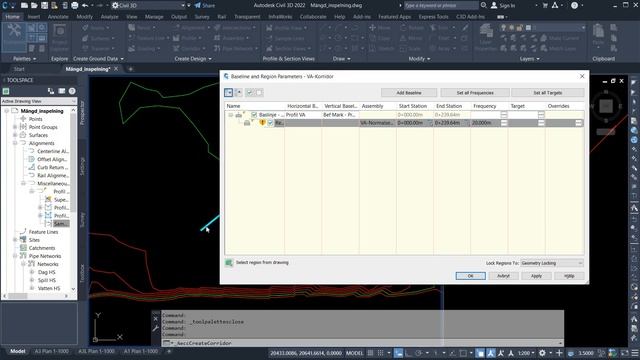Select Catchments in Toolspace tree
640x360 pixels.
tap(42, 248)
